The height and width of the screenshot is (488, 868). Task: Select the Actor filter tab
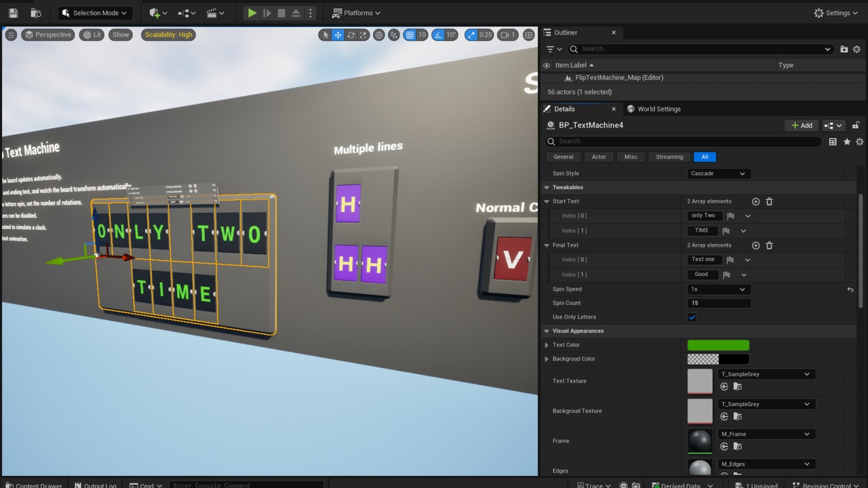[x=599, y=157]
